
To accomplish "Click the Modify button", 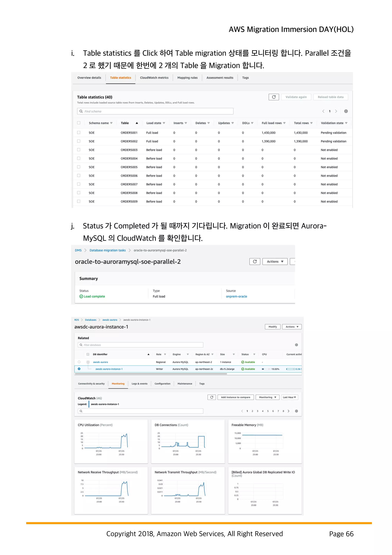I will [272, 327].
